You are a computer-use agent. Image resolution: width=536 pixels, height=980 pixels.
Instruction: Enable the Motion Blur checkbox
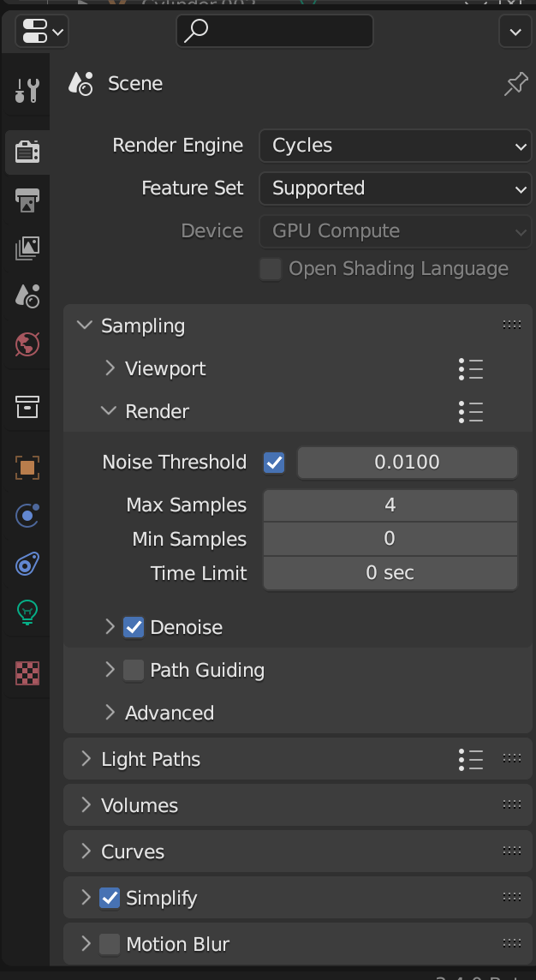tap(110, 944)
